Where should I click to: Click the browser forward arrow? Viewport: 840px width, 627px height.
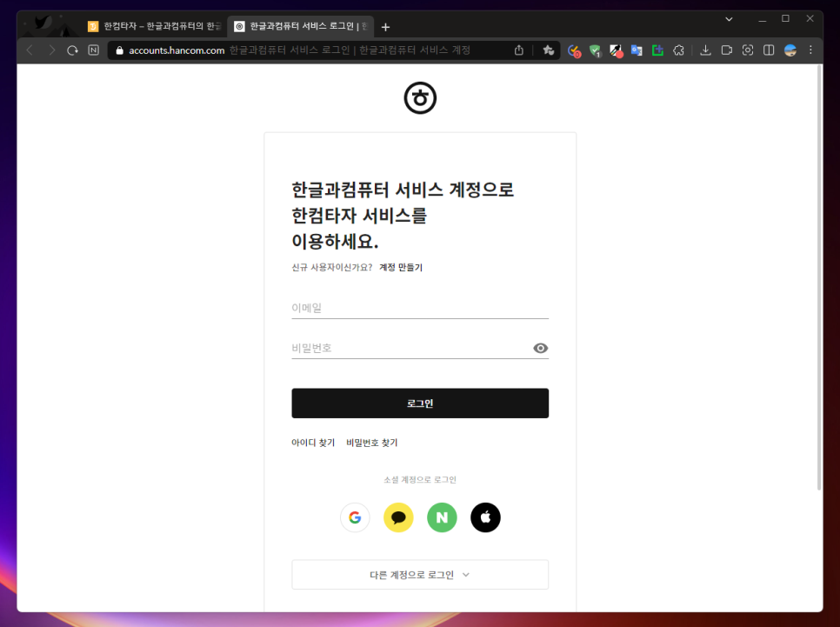click(x=51, y=50)
